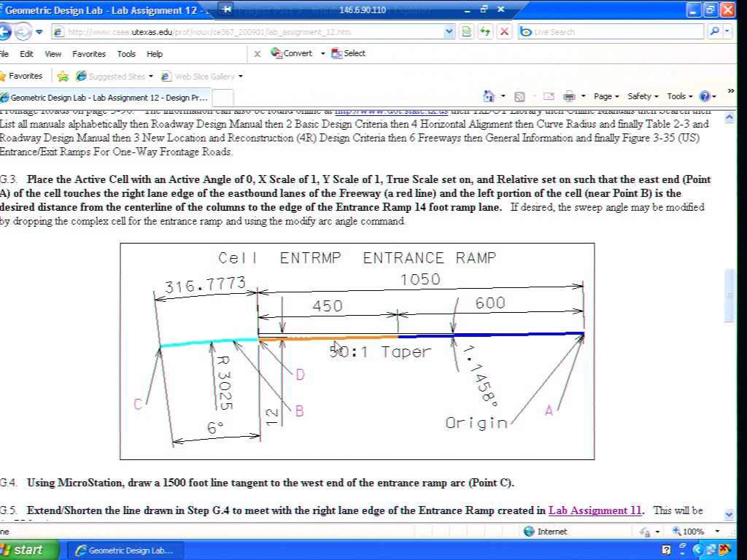Start search with the magnifier icon

coord(715,31)
